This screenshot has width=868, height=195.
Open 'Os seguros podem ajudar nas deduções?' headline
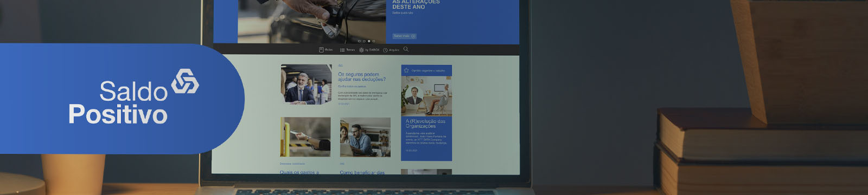(x=362, y=77)
